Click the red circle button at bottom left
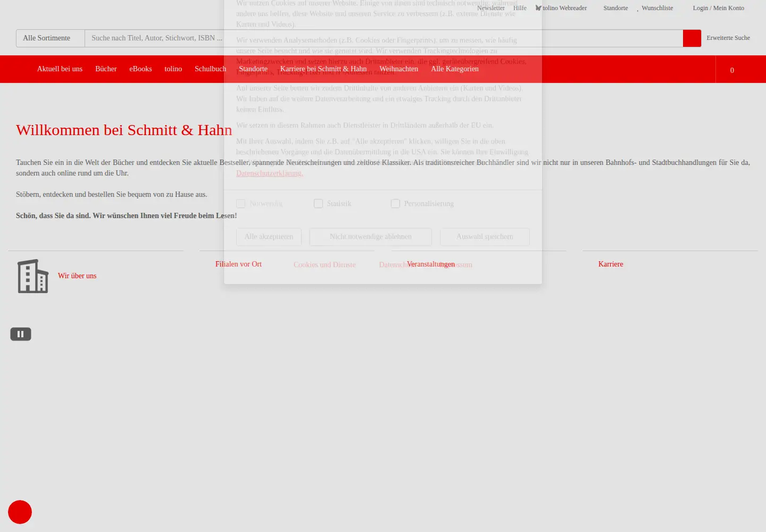 tap(20, 512)
